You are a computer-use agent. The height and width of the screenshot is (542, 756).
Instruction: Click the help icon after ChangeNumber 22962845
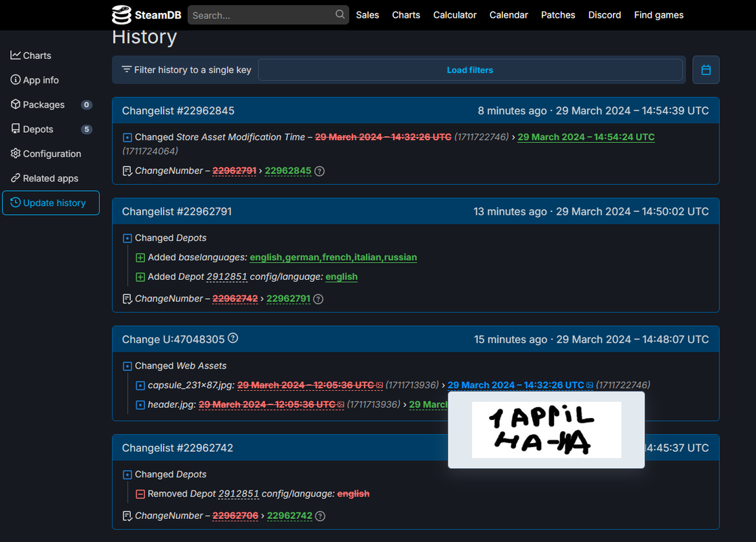tap(319, 171)
